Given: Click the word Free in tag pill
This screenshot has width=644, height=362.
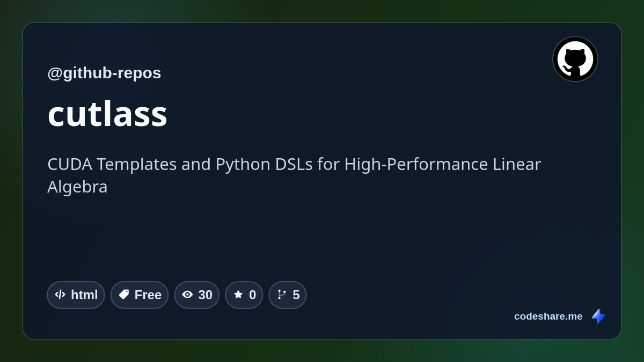Looking at the screenshot, I should point(148,295).
